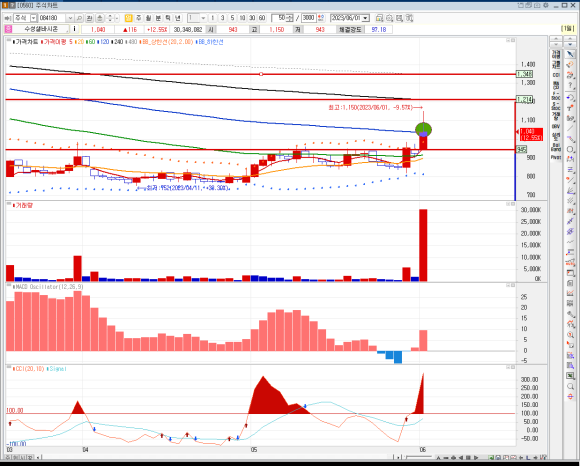Add OBV indicator from side list
This screenshot has width=580, height=466.
click(x=556, y=126)
